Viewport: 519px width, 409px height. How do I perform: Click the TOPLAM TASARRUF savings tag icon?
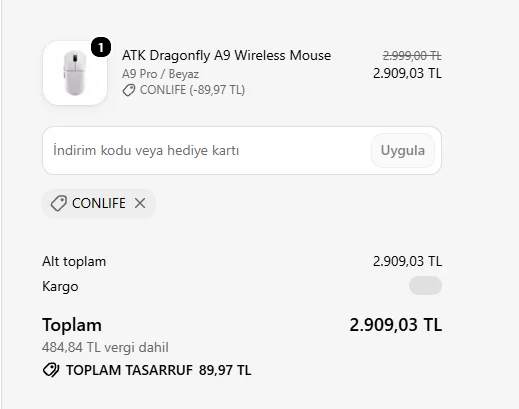click(x=51, y=370)
